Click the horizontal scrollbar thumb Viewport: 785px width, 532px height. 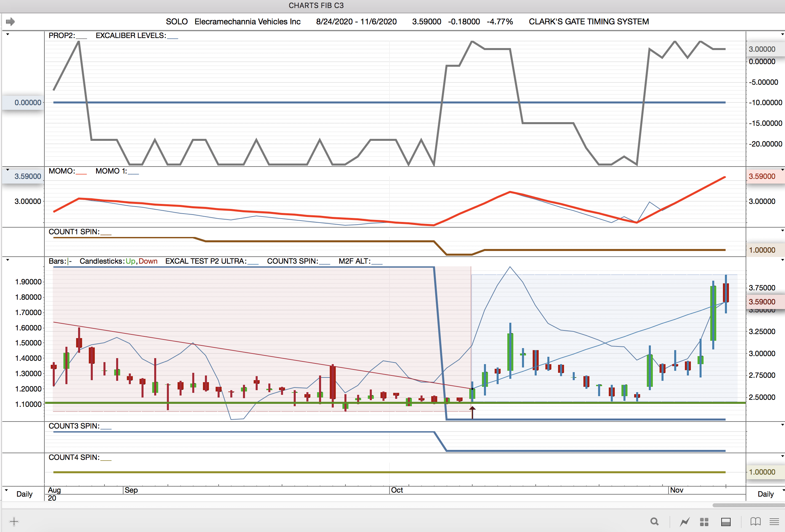point(748,505)
